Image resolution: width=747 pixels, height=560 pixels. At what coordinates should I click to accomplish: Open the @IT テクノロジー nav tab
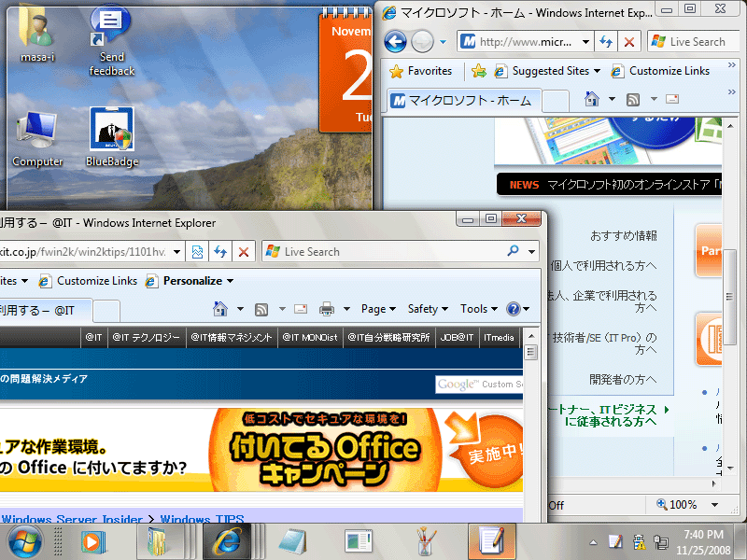click(147, 338)
